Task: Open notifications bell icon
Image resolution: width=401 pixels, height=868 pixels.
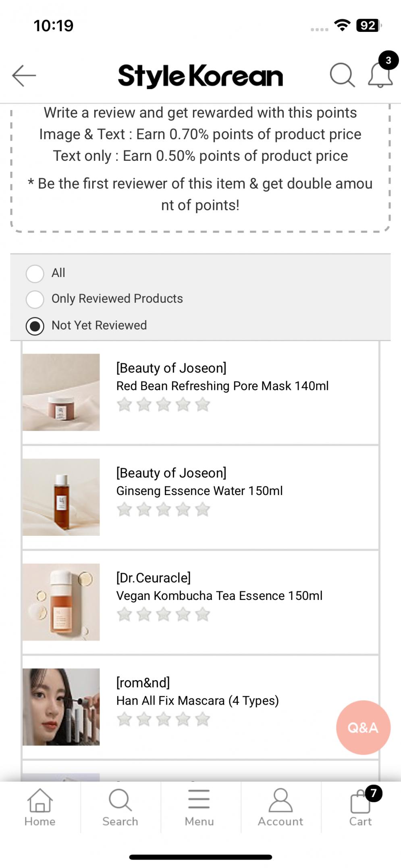Action: pos(380,75)
